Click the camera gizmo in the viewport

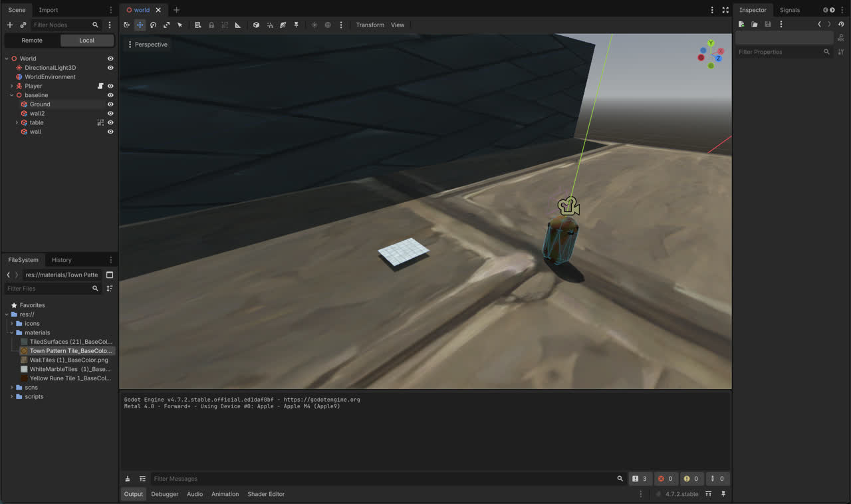(568, 207)
